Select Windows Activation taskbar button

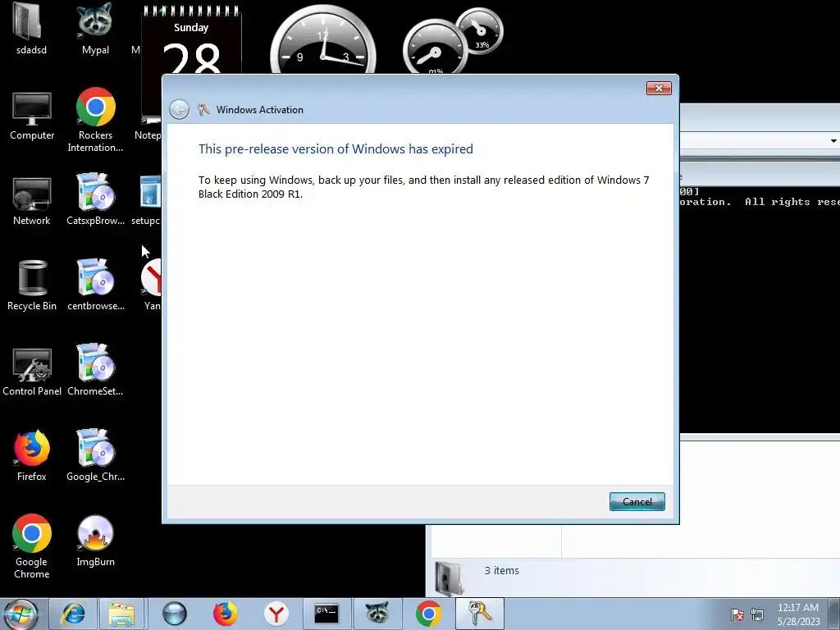pos(479,614)
